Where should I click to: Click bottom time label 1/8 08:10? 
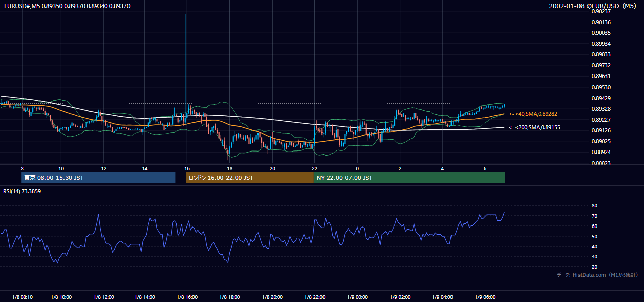click(21, 297)
